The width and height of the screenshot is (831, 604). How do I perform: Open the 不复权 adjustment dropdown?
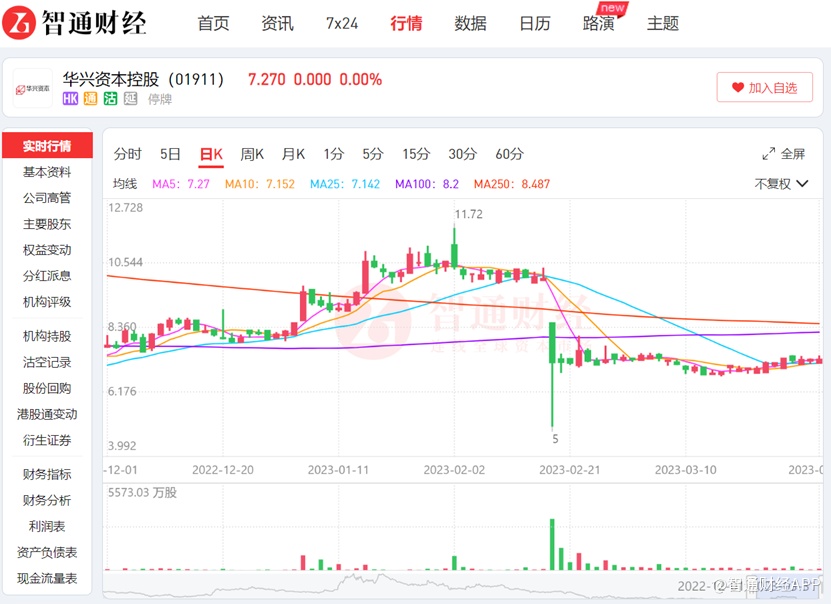pyautogui.click(x=781, y=184)
